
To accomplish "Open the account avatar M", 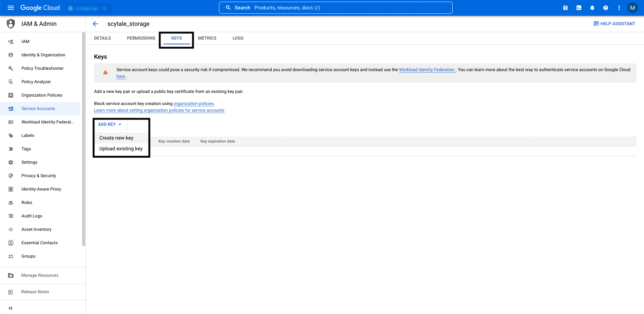I will (x=633, y=8).
